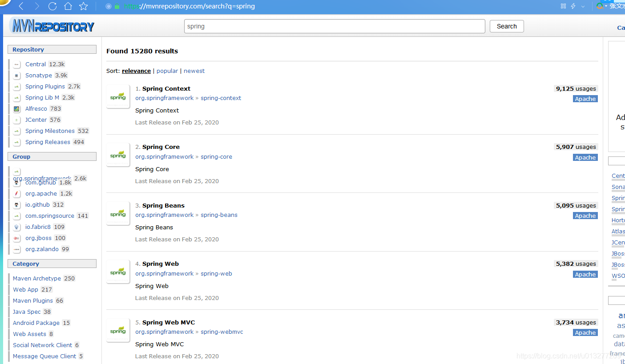The width and height of the screenshot is (625, 364).
Task: Open the spring-beans artifact link
Action: click(219, 215)
